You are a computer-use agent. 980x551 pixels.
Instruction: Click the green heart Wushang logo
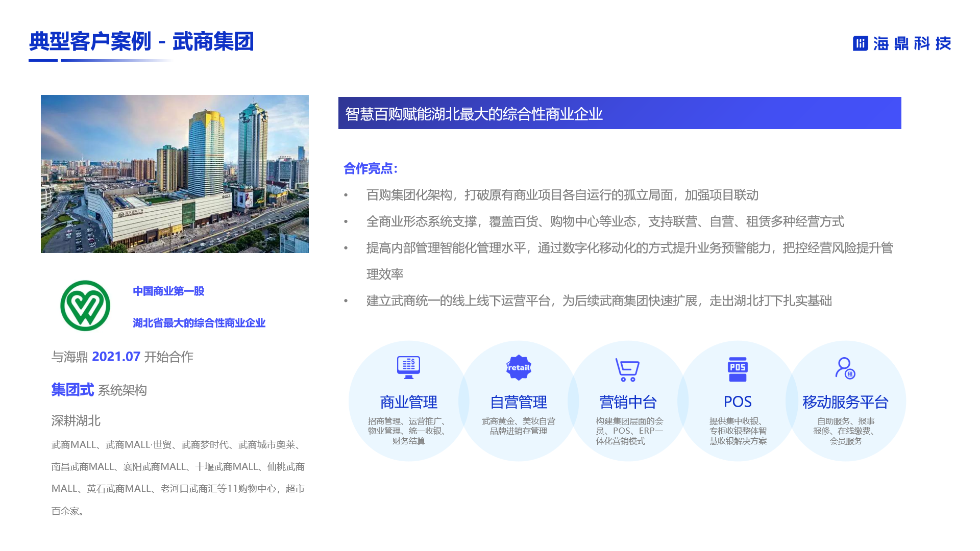[x=85, y=306]
